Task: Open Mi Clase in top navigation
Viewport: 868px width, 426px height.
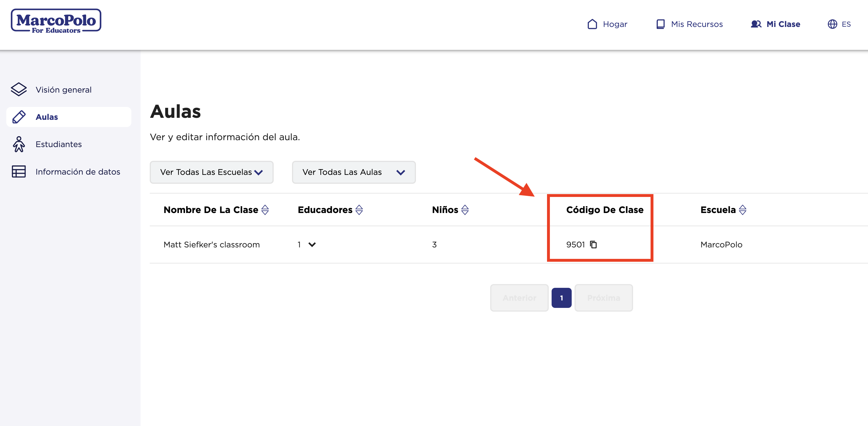Action: [x=775, y=24]
